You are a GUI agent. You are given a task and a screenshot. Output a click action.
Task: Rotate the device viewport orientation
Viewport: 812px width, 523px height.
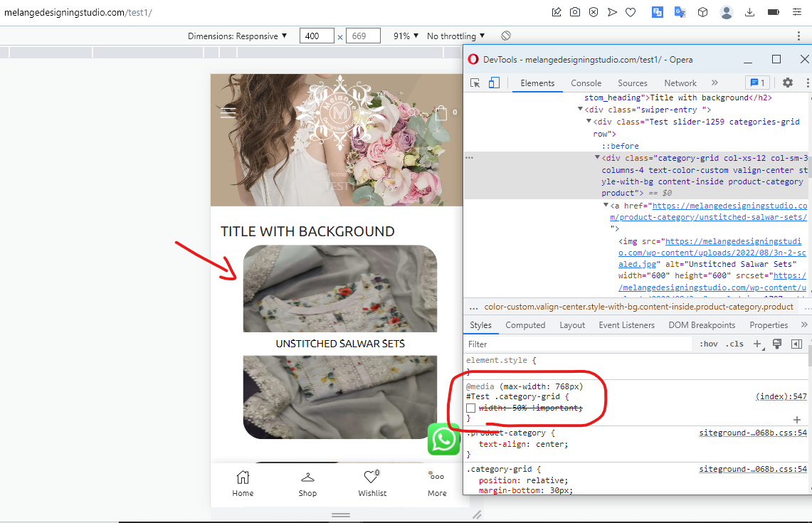click(506, 36)
